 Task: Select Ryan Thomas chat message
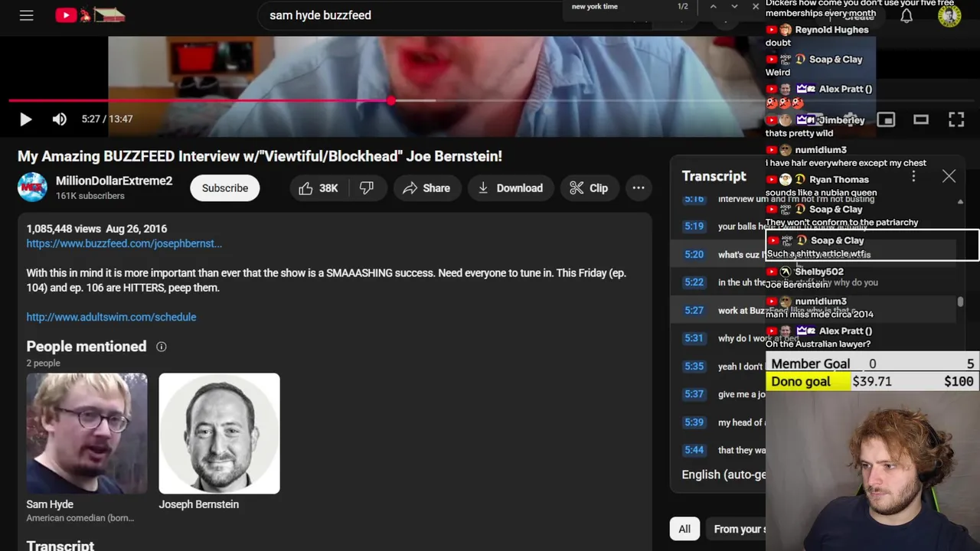click(x=823, y=186)
